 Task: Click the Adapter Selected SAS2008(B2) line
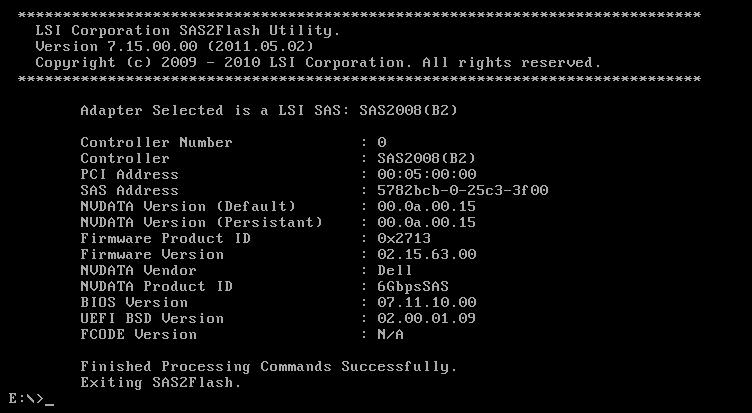pyautogui.click(x=269, y=110)
